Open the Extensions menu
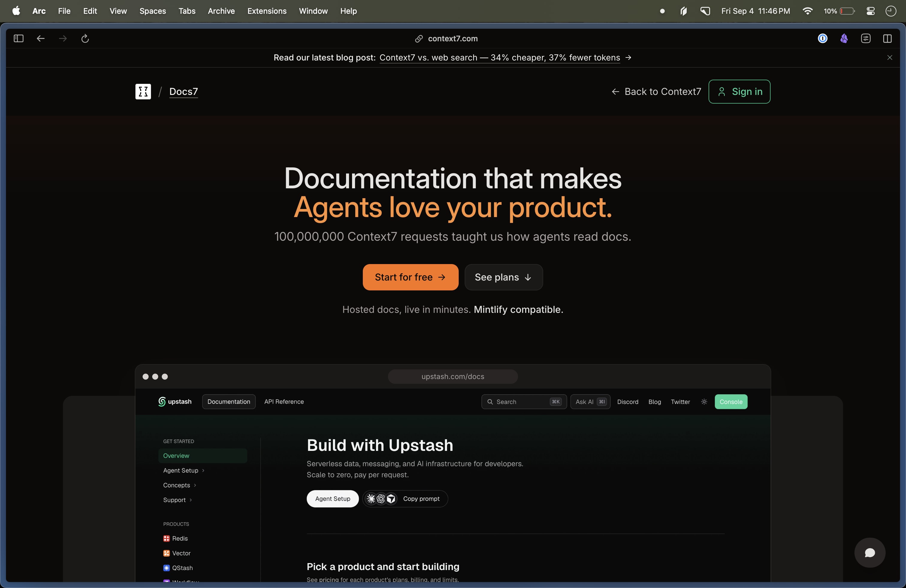The height and width of the screenshot is (588, 906). point(267,11)
